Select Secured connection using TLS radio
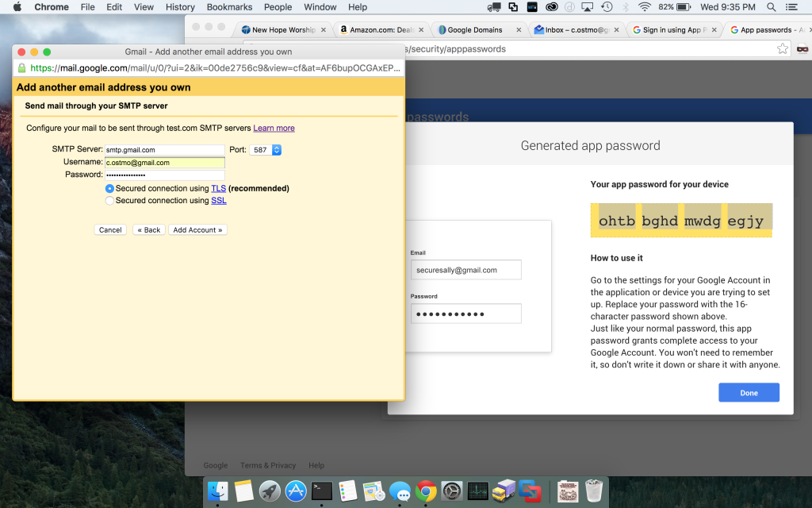This screenshot has height=508, width=812. pos(109,189)
